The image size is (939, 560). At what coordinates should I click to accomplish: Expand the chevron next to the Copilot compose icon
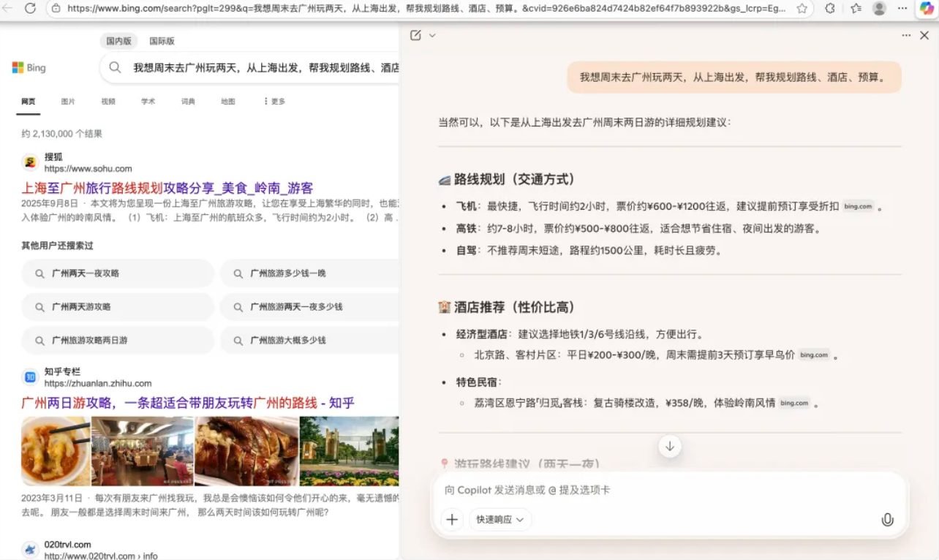tap(431, 35)
